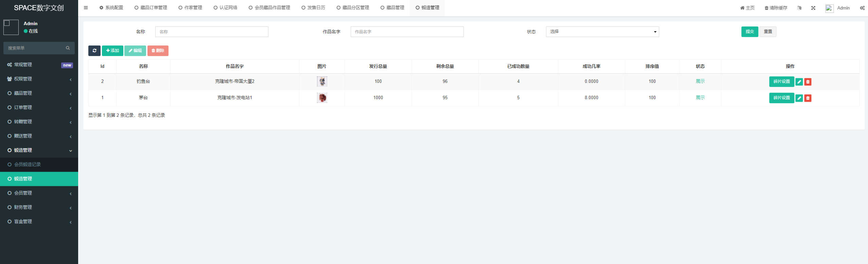Click edit pencil icon for 钓鱼台 row
The width and height of the screenshot is (868, 264).
799,82
